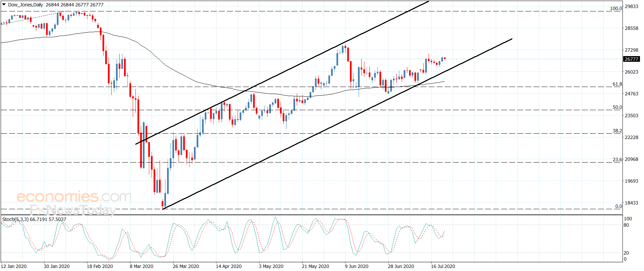
Task: Select the current price label 26777
Action: click(631, 59)
